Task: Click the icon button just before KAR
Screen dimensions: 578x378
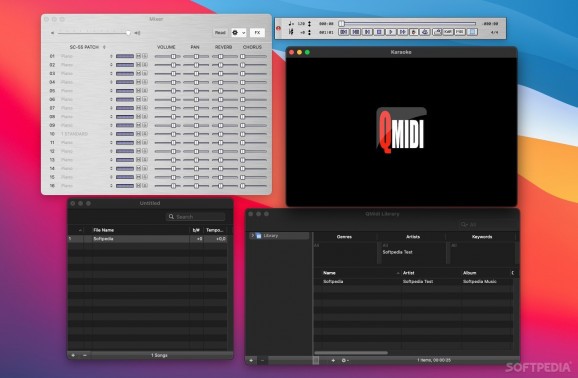Action: [437, 32]
